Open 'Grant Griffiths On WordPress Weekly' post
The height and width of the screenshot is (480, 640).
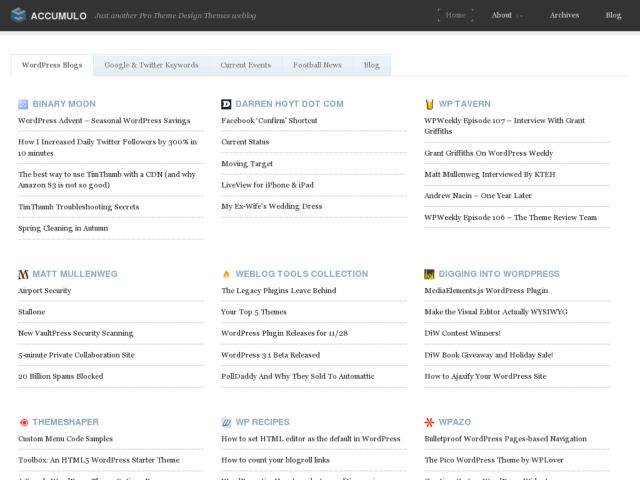(x=489, y=153)
